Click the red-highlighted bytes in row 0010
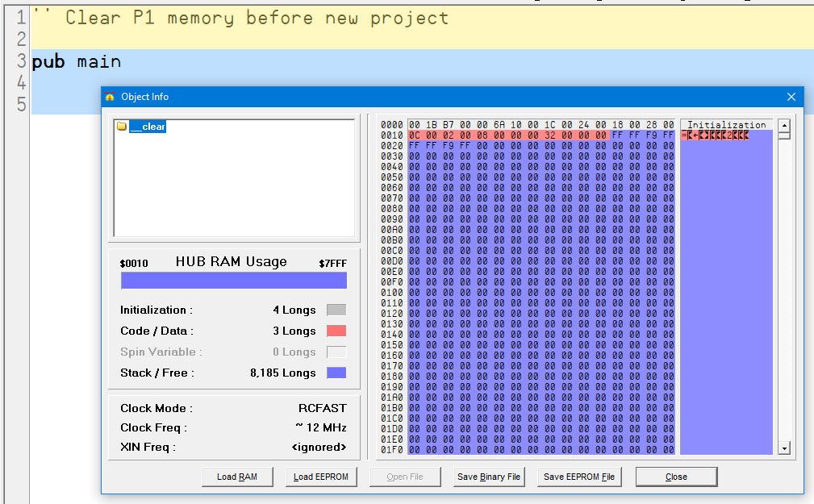814x504 pixels. [x=508, y=135]
